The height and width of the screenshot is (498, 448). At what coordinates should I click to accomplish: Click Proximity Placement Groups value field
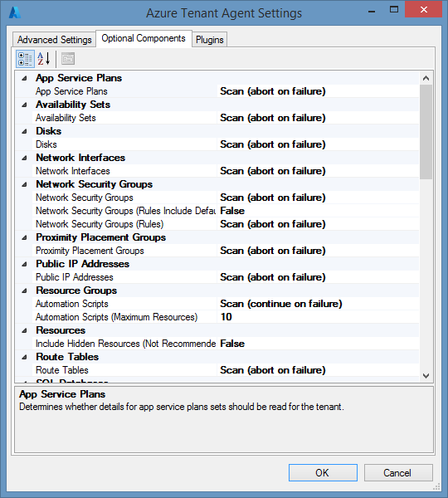point(318,251)
